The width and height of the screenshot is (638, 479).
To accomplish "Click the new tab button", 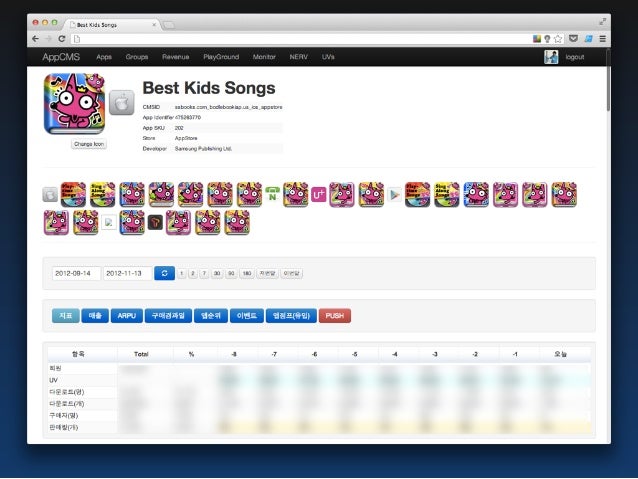I will click(168, 25).
